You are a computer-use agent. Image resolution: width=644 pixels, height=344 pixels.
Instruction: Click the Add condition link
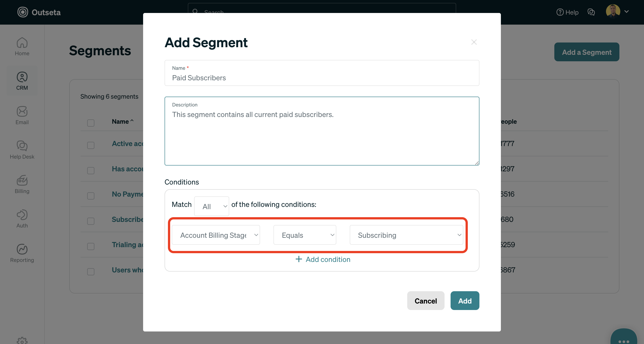(x=323, y=259)
